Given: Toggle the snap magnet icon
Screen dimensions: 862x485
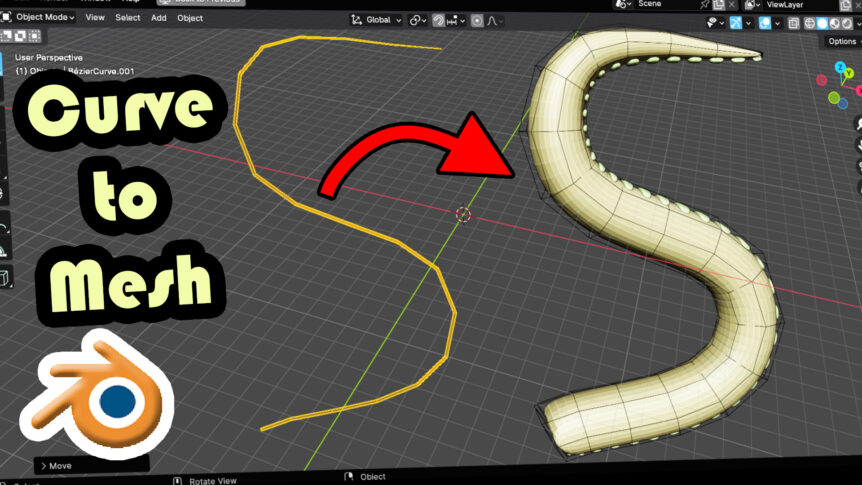Looking at the screenshot, I should tap(438, 21).
